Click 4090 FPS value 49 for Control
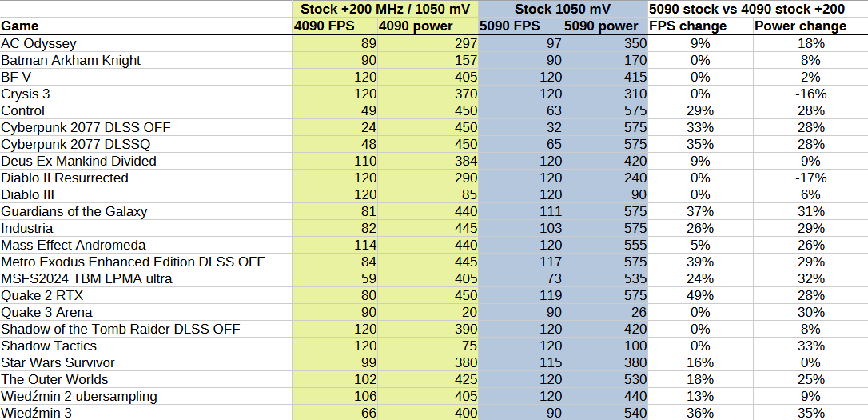868x420 pixels. coord(336,110)
